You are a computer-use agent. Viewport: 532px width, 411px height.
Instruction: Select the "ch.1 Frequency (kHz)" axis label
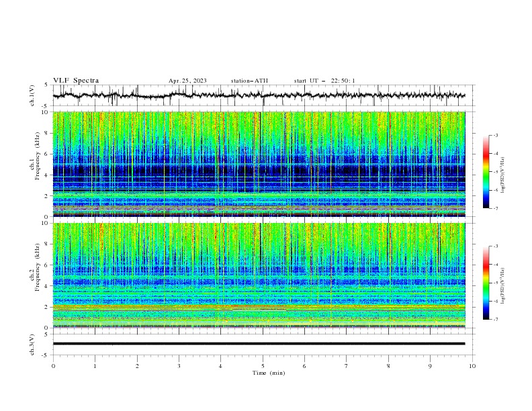pos(36,156)
